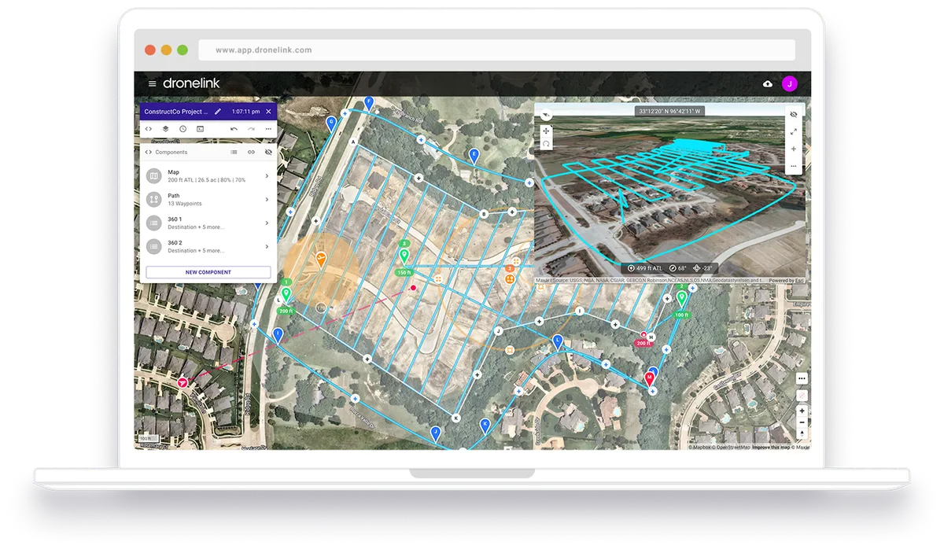Select the green marker labeled 150 ft
Screen dimensions: 944x560
(x=404, y=257)
